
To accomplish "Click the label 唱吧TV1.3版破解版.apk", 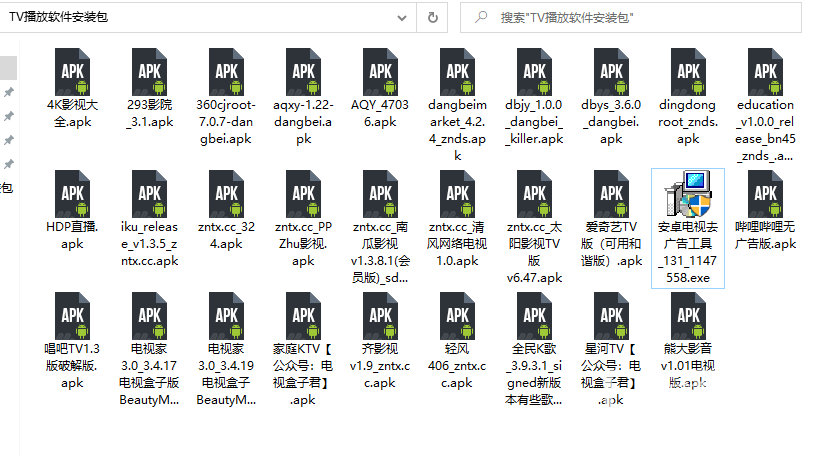I will [x=72, y=366].
